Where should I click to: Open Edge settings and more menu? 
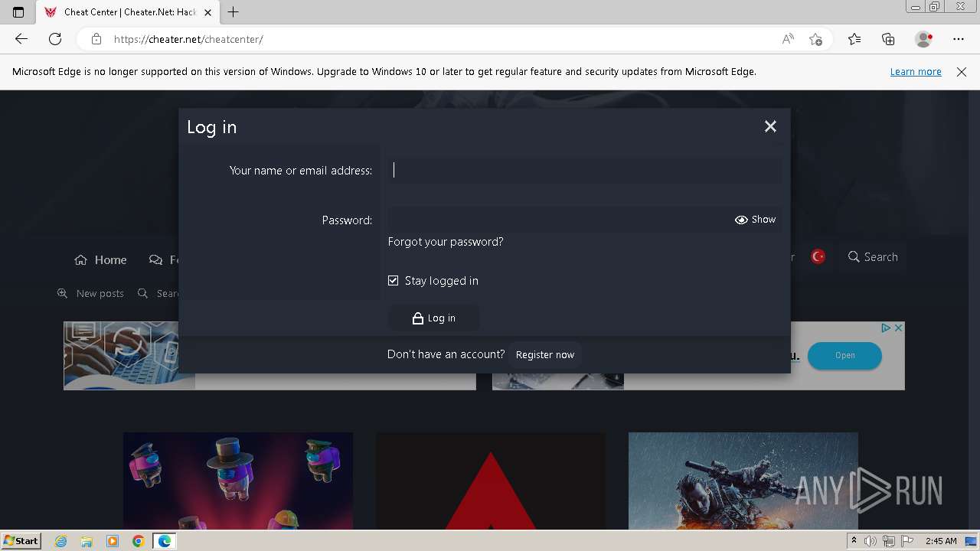[959, 39]
